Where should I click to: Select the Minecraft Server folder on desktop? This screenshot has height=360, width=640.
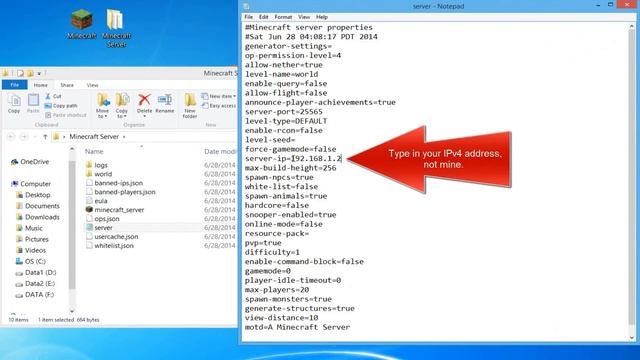coord(116,28)
